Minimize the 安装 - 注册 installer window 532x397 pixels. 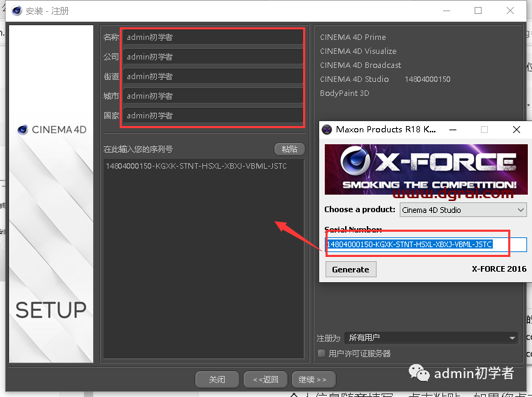pos(447,11)
